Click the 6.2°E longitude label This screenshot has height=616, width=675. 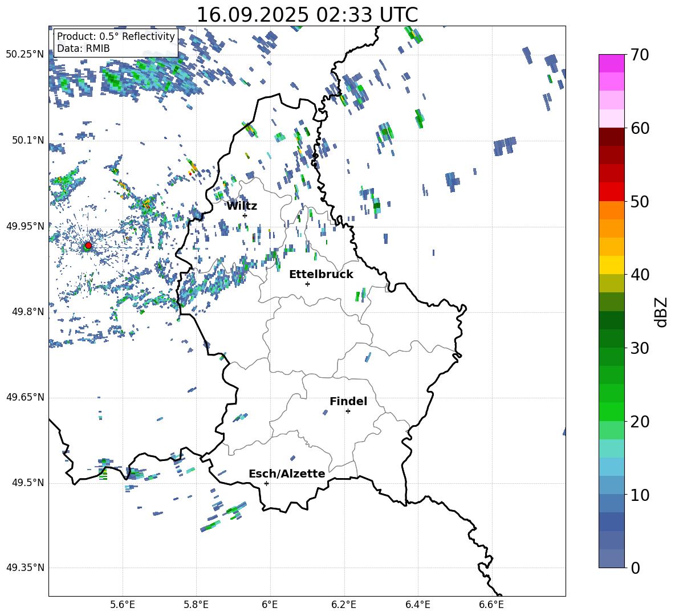[x=344, y=605]
